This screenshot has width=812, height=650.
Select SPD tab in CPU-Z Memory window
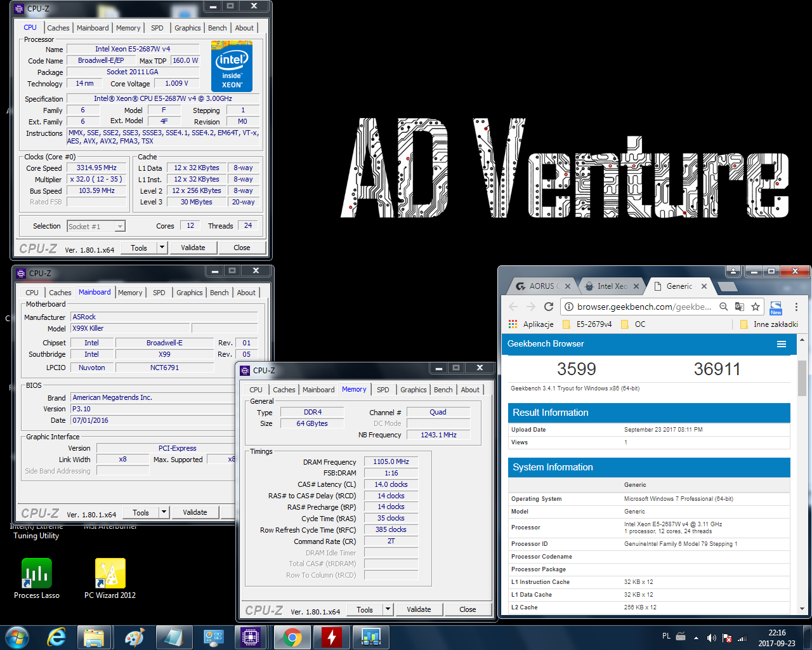pos(383,390)
